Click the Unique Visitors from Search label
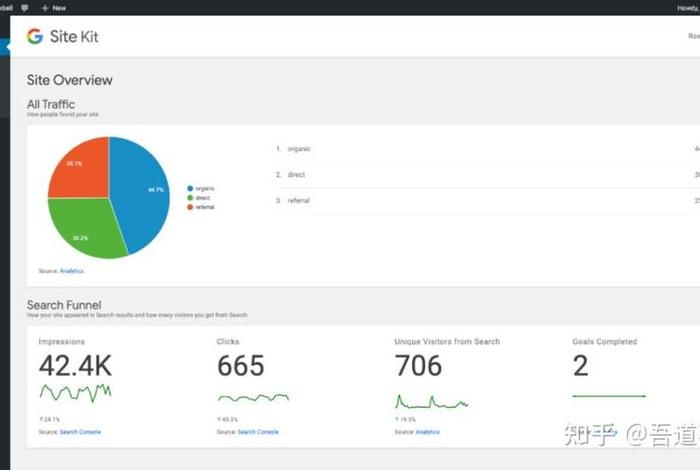Screen dimensions: 700x470 click(447, 341)
